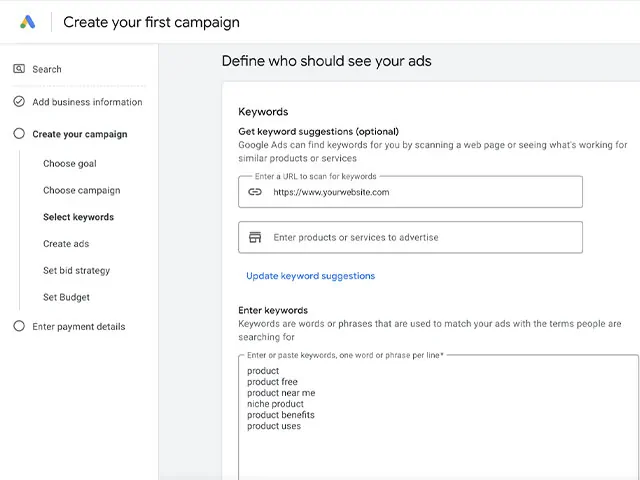Expand the Create your campaign step
This screenshot has height=480, width=640.
click(80, 134)
